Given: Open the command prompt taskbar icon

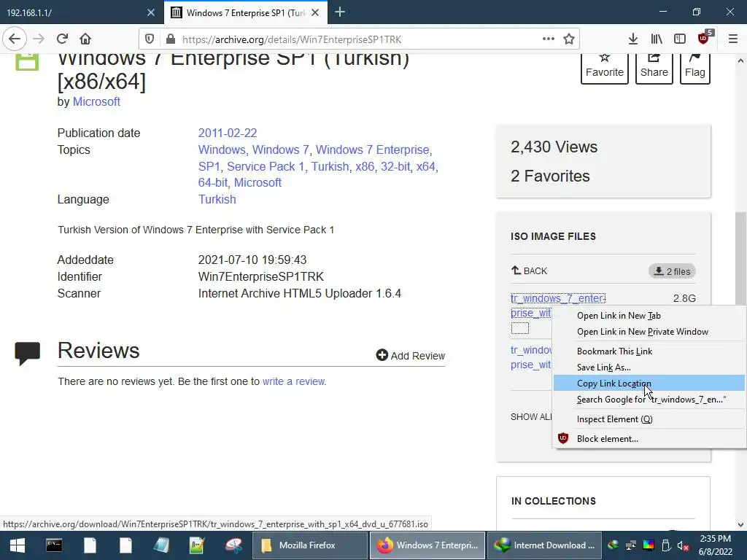Looking at the screenshot, I should (54, 545).
